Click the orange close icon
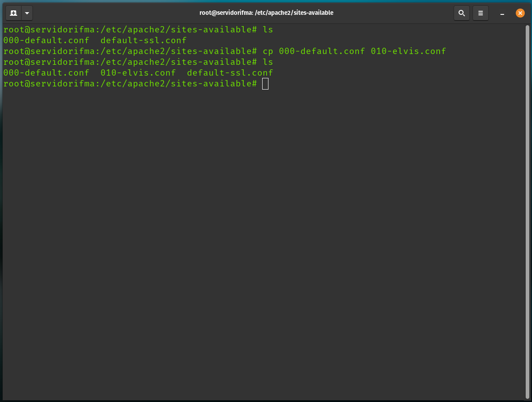Viewport: 532px width, 402px height. (x=520, y=13)
